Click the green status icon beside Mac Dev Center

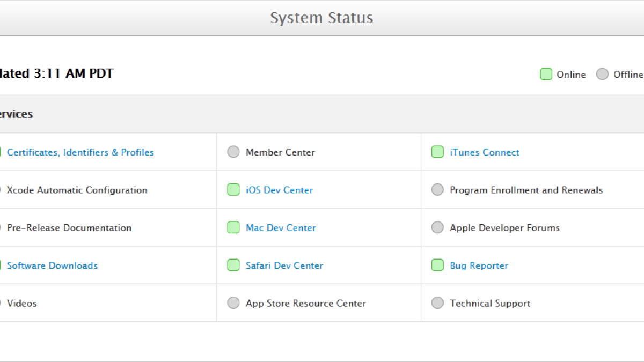point(233,227)
